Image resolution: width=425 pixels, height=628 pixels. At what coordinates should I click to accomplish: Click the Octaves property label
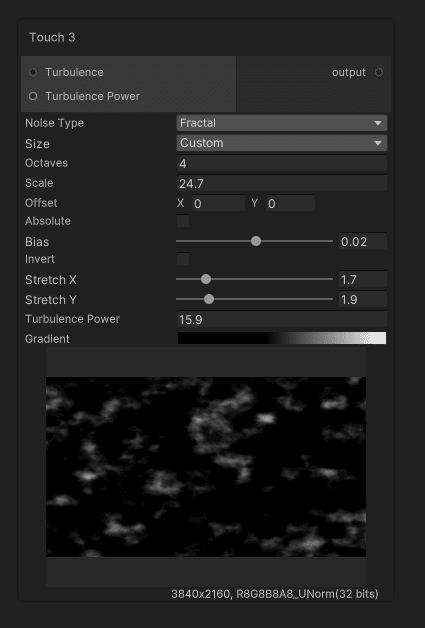point(46,163)
